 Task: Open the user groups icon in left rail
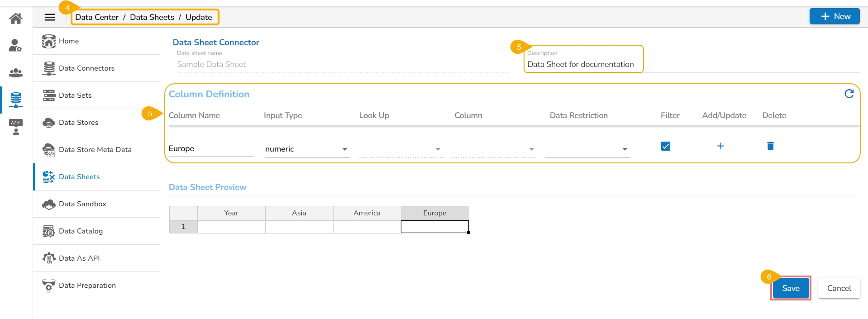click(x=16, y=72)
